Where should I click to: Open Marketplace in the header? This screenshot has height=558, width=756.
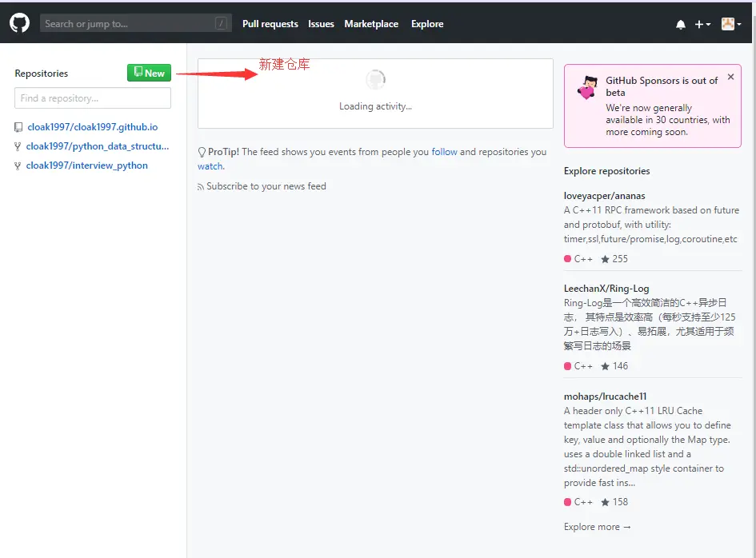coord(371,24)
